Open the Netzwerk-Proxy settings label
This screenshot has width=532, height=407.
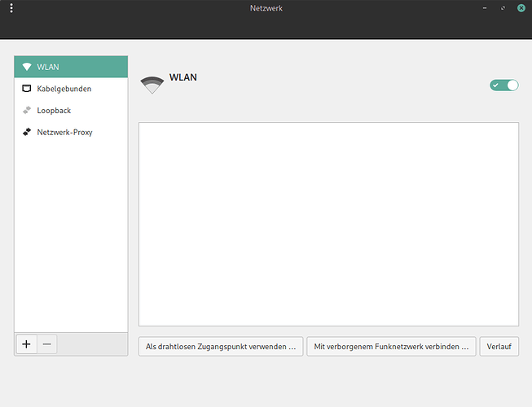(65, 132)
